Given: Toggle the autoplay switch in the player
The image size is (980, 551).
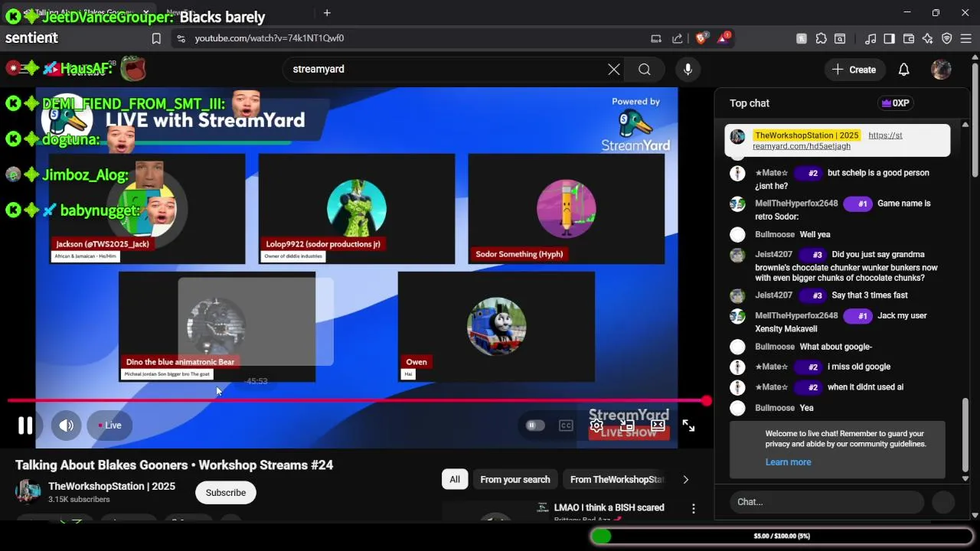Looking at the screenshot, I should click(x=535, y=425).
